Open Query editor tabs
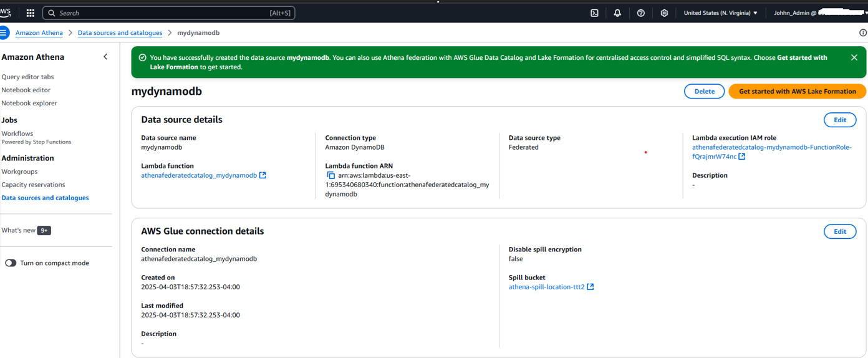 [27, 77]
